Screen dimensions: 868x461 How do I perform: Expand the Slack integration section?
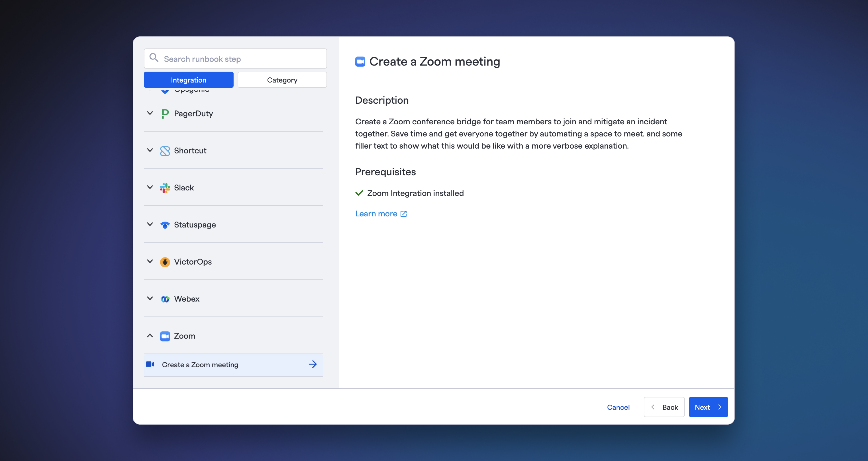tap(149, 187)
